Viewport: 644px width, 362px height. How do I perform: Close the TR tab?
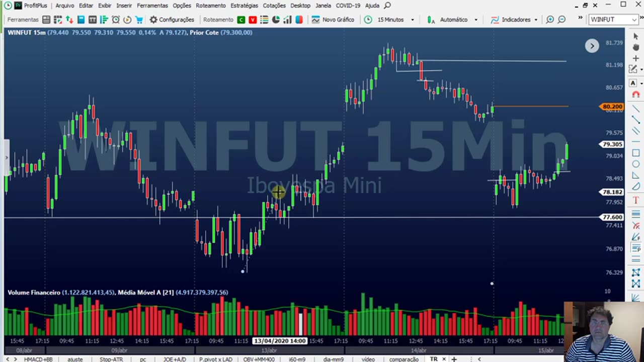pyautogui.click(x=444, y=359)
